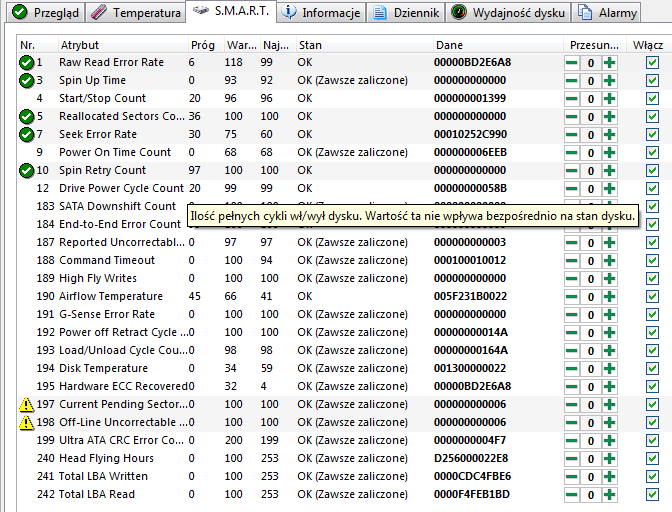This screenshot has width=672, height=512.
Task: Open the Alarmy tab
Action: 607,12
